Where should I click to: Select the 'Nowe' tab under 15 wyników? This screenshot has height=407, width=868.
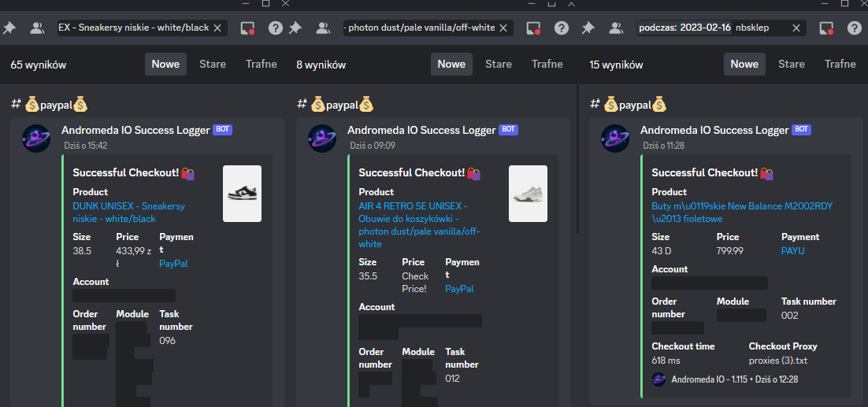pyautogui.click(x=744, y=64)
